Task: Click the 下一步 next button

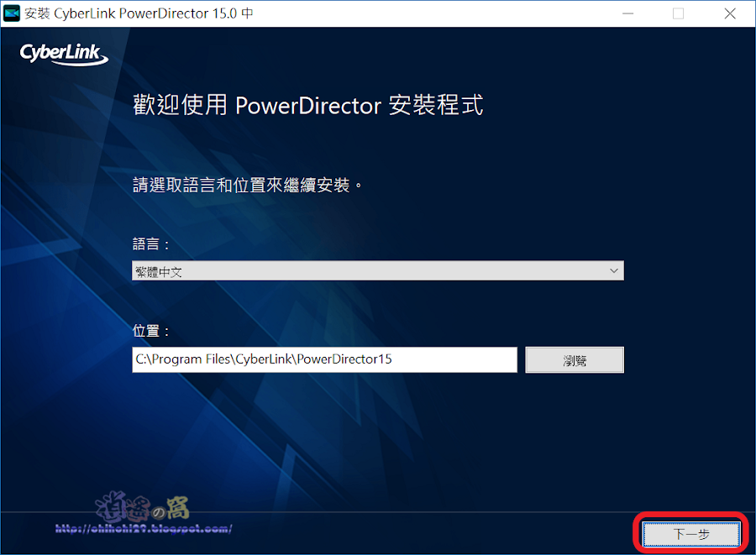Action: point(691,534)
